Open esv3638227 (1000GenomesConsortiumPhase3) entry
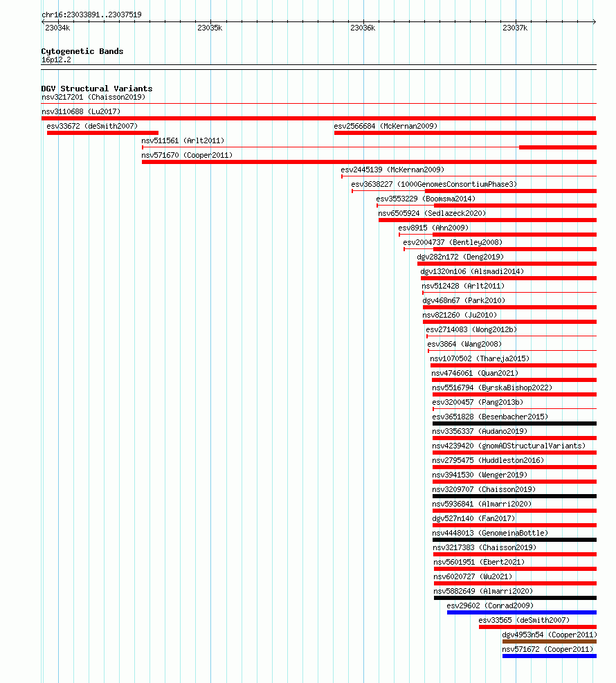Screen dimensions: 616x683 [434, 184]
